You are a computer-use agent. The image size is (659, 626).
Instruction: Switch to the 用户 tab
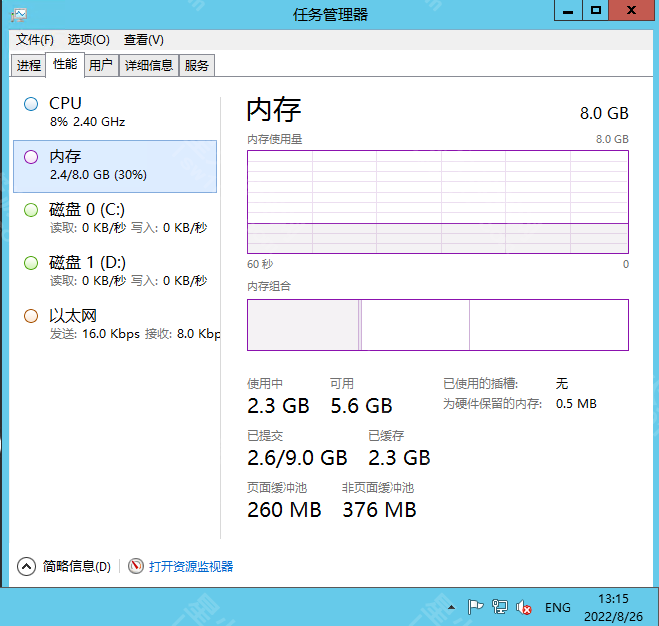click(x=100, y=66)
